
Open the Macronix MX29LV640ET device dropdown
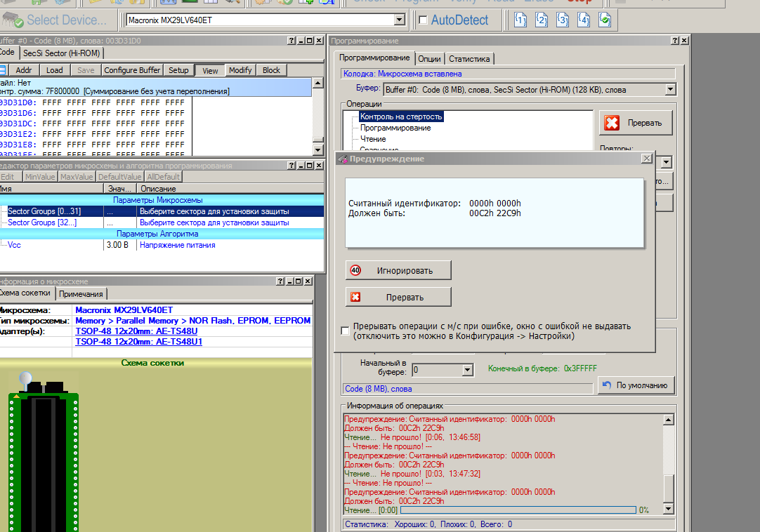point(400,20)
